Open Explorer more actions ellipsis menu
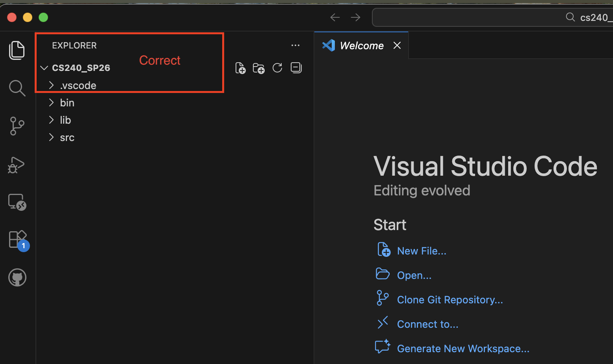This screenshot has width=613, height=364. 295,45
